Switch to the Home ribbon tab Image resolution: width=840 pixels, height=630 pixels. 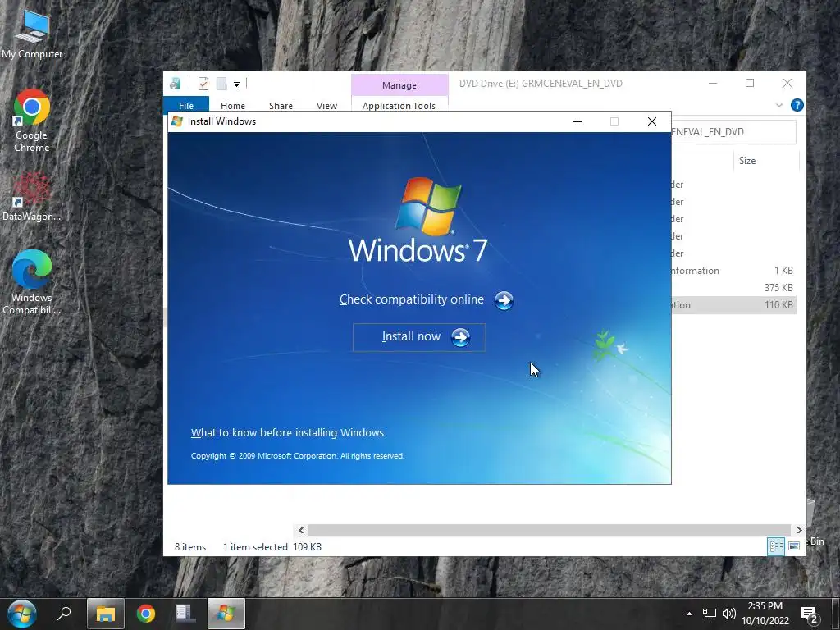pyautogui.click(x=232, y=106)
